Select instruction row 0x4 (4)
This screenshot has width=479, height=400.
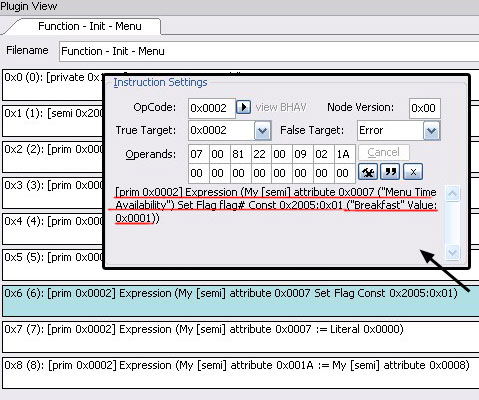pyautogui.click(x=53, y=229)
